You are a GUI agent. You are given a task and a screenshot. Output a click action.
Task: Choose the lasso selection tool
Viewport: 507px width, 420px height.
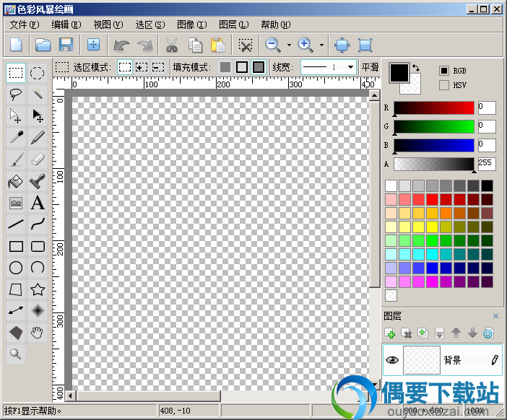pos(15,95)
